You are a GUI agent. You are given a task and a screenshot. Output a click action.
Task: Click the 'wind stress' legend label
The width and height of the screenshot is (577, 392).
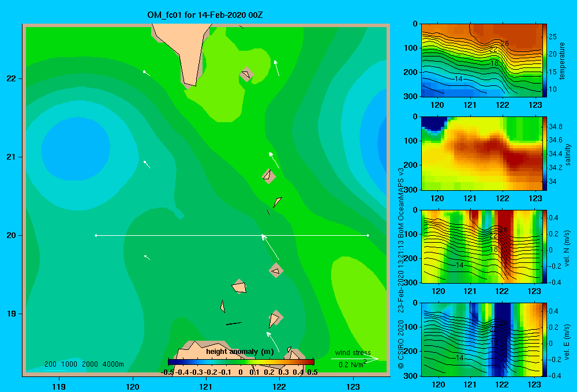[353, 352]
